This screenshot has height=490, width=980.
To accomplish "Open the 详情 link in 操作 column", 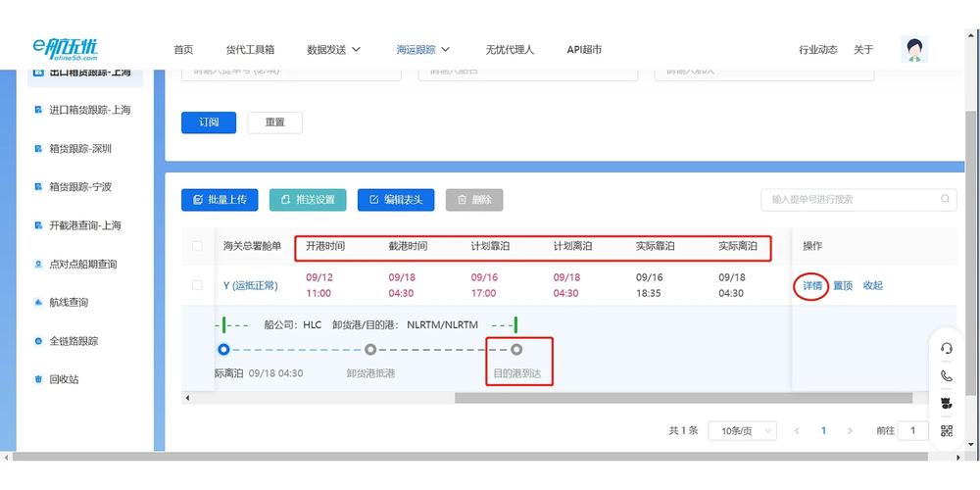I will (812, 285).
